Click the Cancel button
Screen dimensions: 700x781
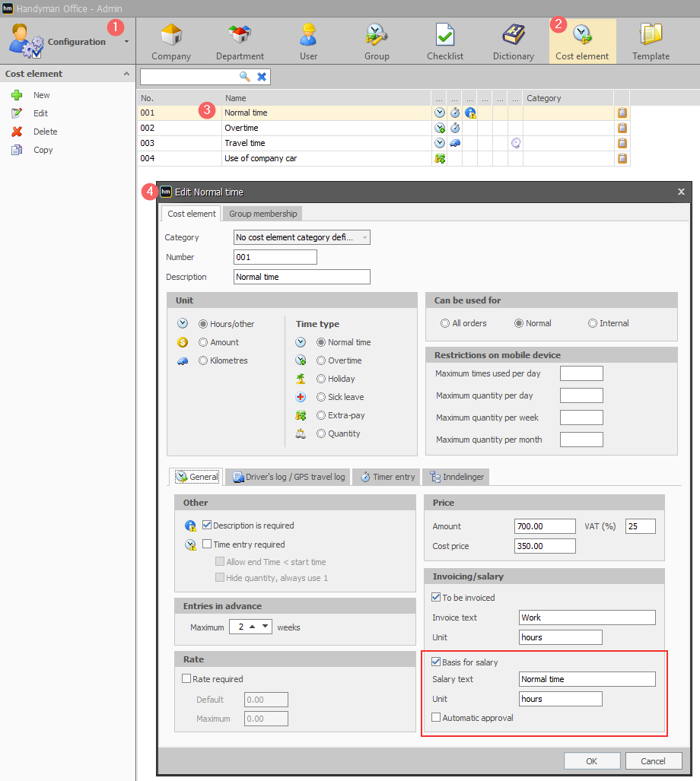point(653,761)
